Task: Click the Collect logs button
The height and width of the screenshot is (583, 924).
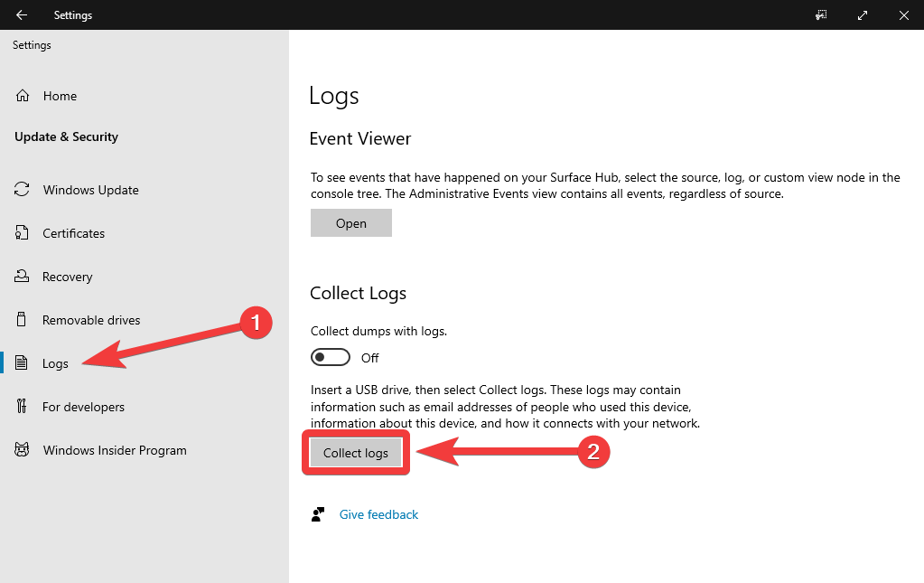Action: pos(356,453)
